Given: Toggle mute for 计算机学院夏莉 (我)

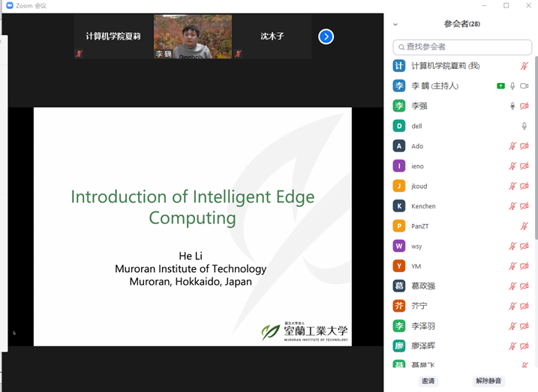Looking at the screenshot, I should pos(524,66).
